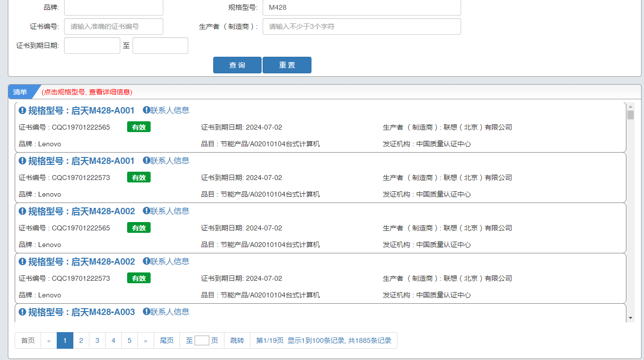Click certificate number CQC19701222565 in the M428-A002 card

tap(81, 228)
